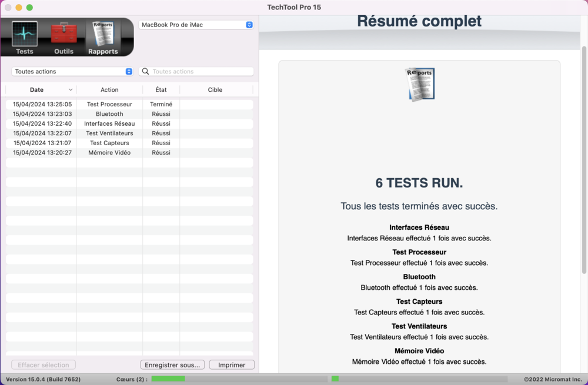Click the Imprimer button
The height and width of the screenshot is (385, 588).
232,365
